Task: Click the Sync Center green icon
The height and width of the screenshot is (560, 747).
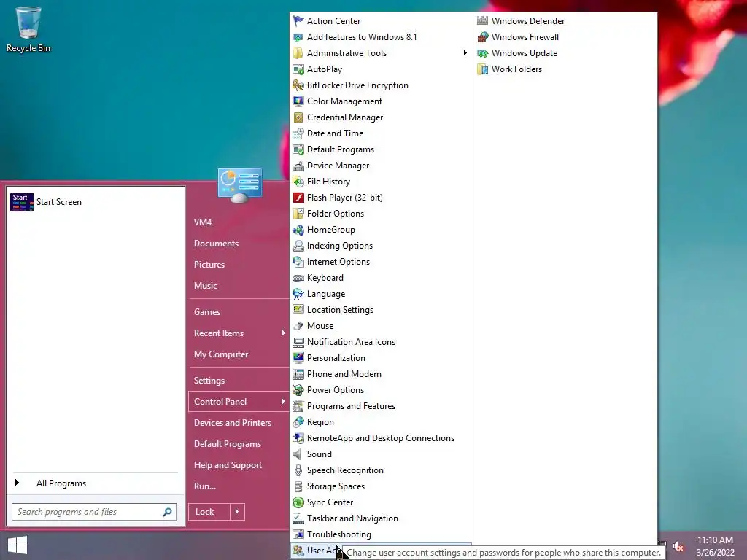Action: click(298, 502)
